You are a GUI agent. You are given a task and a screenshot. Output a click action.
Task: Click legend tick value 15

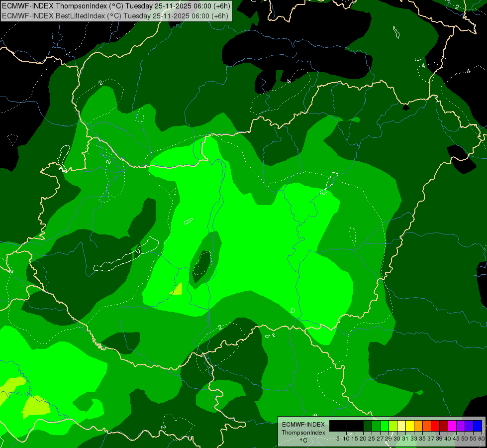[x=355, y=439]
